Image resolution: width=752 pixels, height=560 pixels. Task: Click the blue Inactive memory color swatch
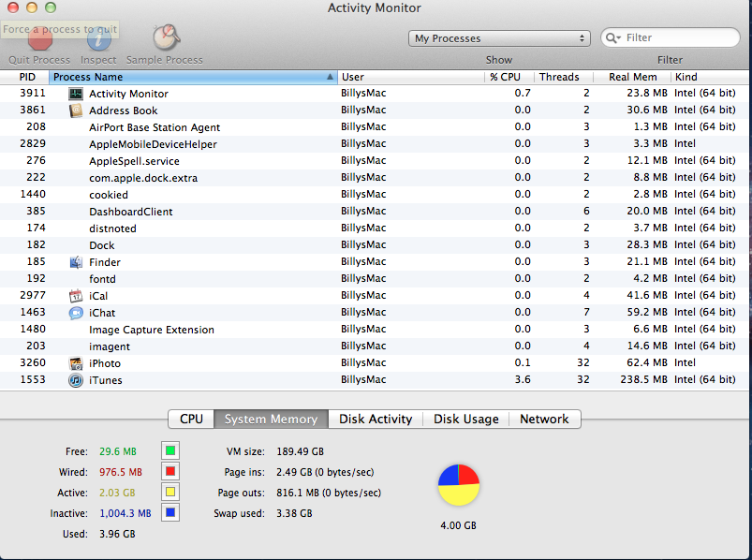170,512
